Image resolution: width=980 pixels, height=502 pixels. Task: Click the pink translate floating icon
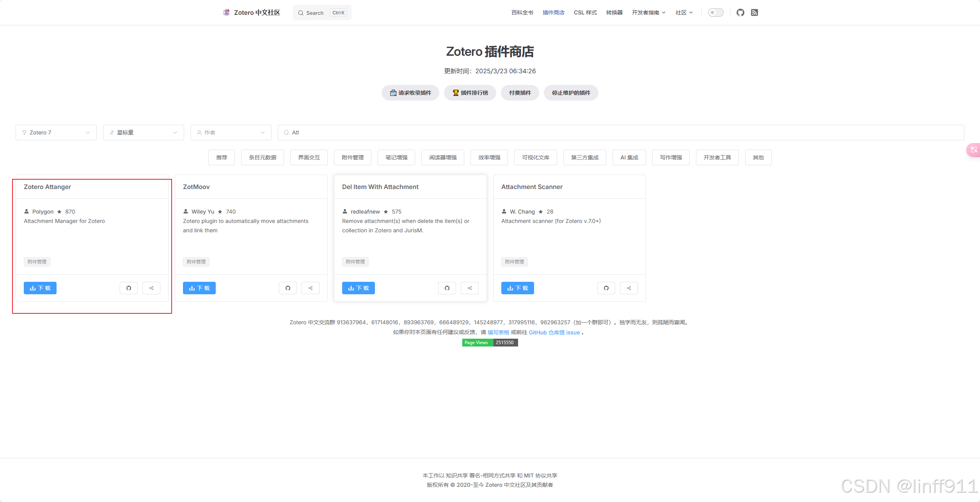(974, 150)
